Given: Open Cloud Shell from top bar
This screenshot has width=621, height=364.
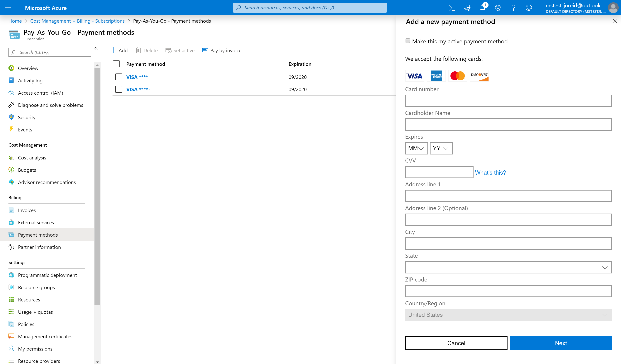Looking at the screenshot, I should (451, 8).
